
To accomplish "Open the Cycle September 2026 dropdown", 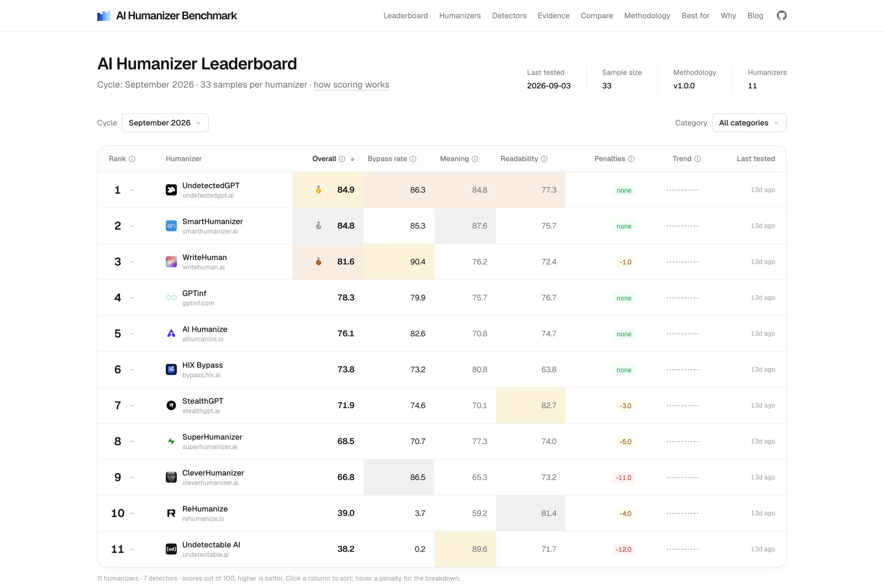I will point(165,123).
